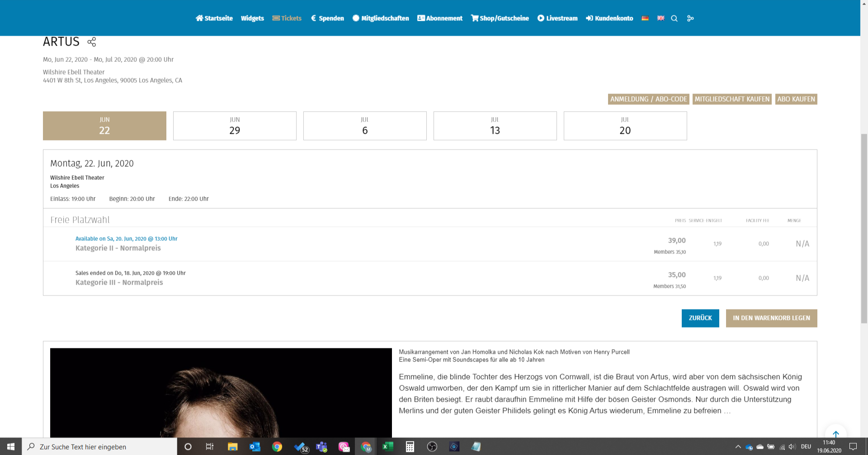Click the Zurück button
The image size is (868, 455).
[700, 318]
